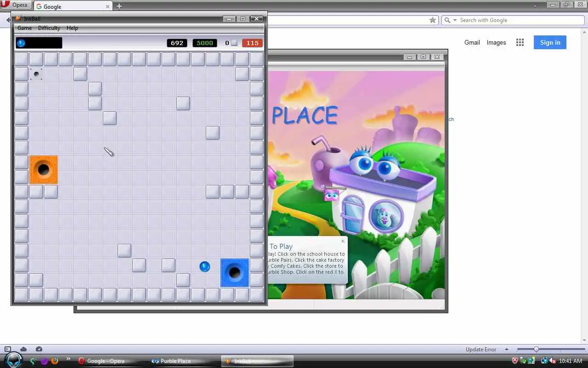Click the green arrow quick launch icon

(34, 361)
